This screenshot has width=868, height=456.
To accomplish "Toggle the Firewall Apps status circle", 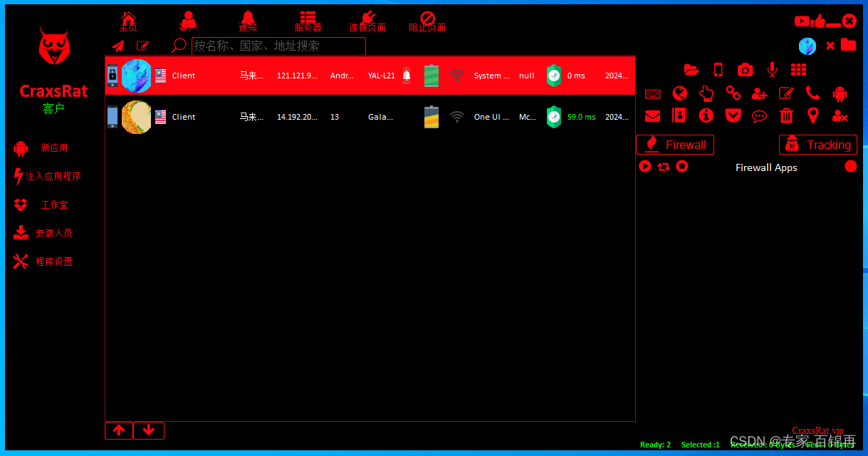I will [x=851, y=167].
